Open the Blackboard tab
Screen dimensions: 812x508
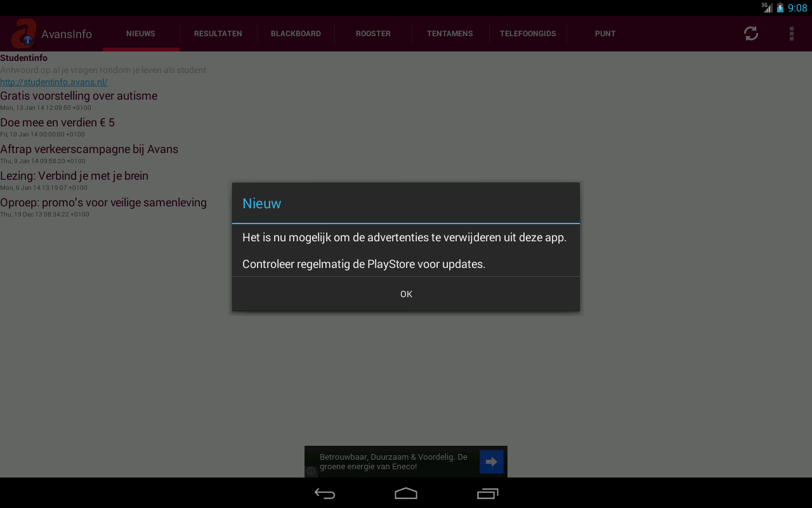tap(296, 34)
